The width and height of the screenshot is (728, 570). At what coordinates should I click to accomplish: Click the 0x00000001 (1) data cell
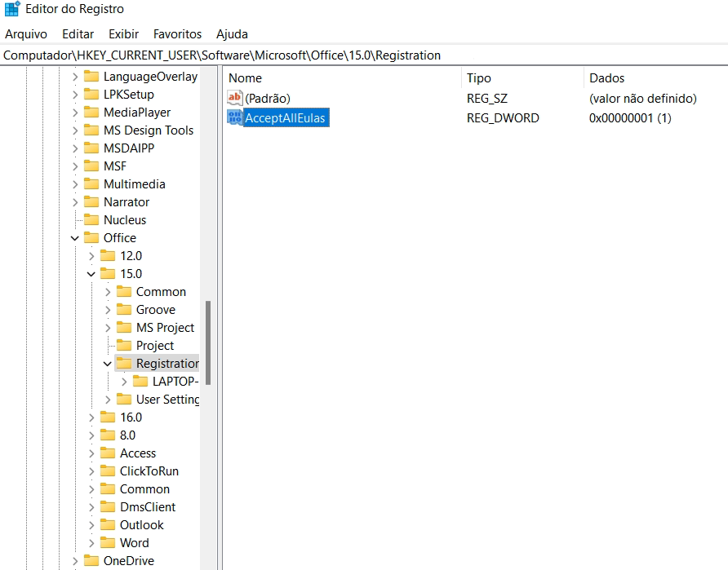630,117
